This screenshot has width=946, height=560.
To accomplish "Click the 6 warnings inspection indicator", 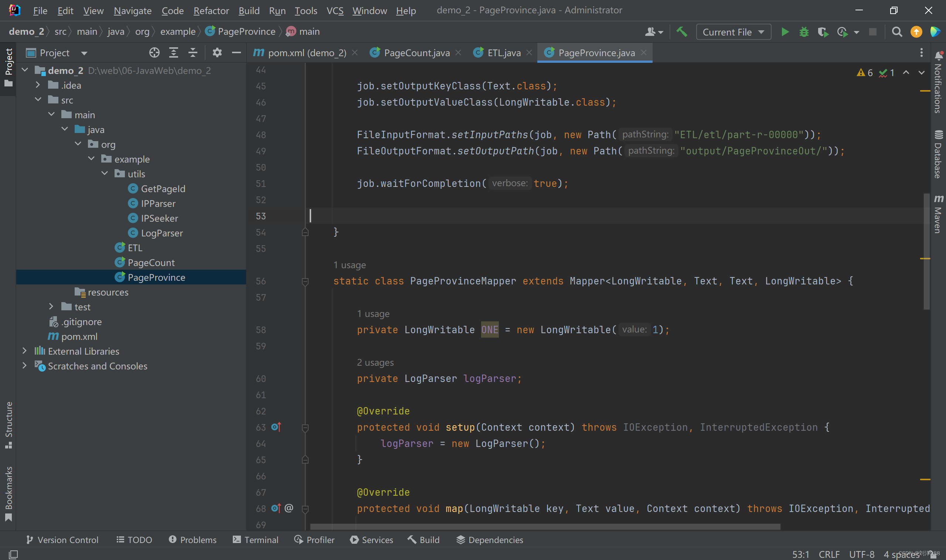I will coord(864,72).
